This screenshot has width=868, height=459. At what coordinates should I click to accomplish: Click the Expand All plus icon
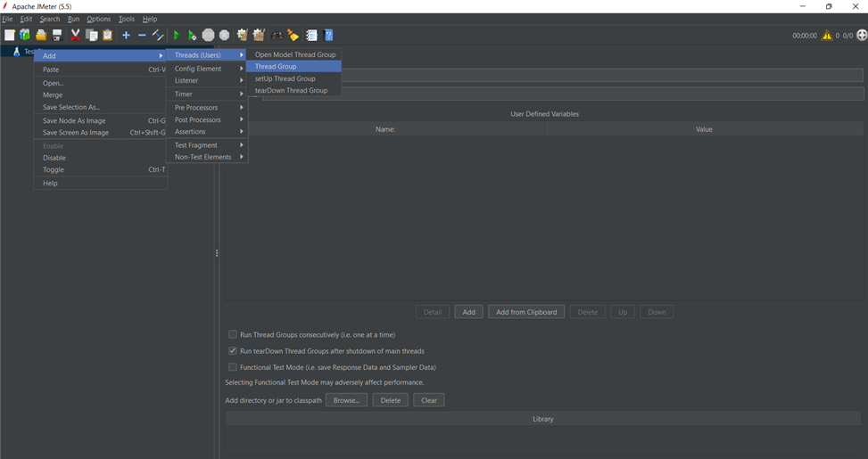[126, 36]
